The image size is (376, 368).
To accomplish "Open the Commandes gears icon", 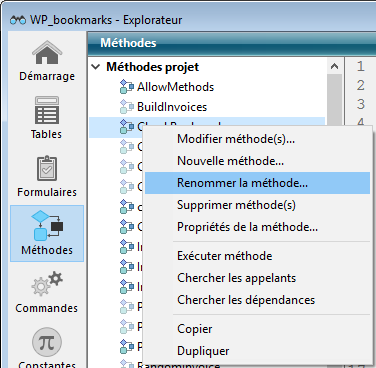I will click(47, 284).
